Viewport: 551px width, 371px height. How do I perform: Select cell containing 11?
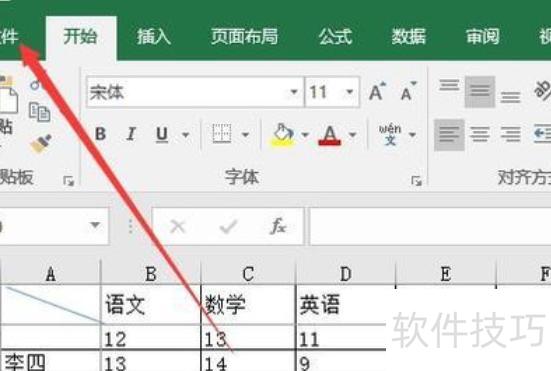coord(342,337)
